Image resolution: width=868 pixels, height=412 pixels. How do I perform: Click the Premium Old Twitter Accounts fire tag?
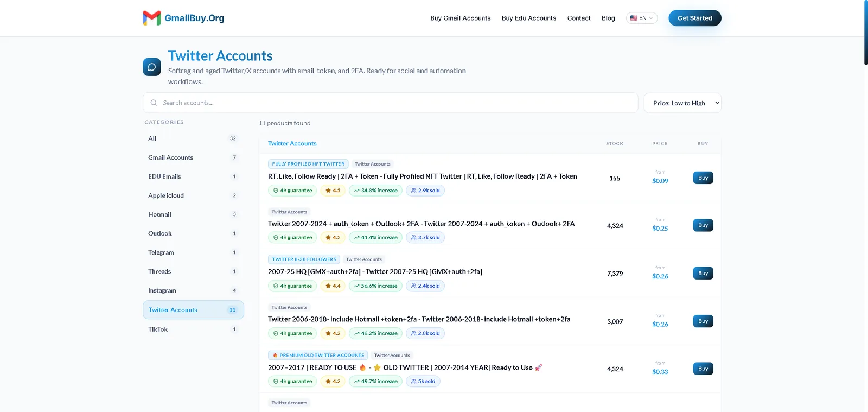pos(318,356)
